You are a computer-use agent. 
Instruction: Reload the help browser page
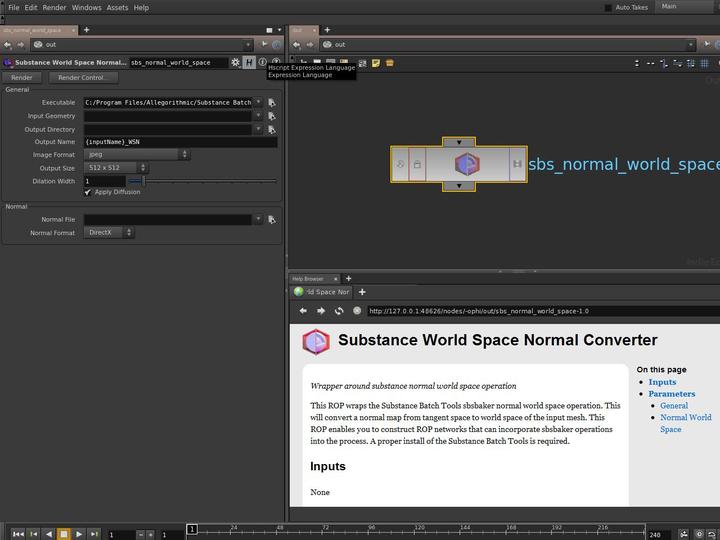click(x=339, y=311)
